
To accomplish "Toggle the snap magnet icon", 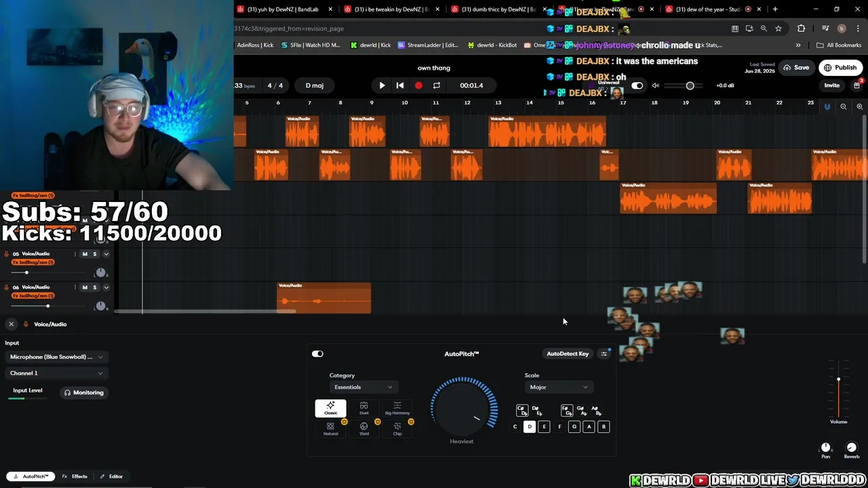I will coord(827,106).
